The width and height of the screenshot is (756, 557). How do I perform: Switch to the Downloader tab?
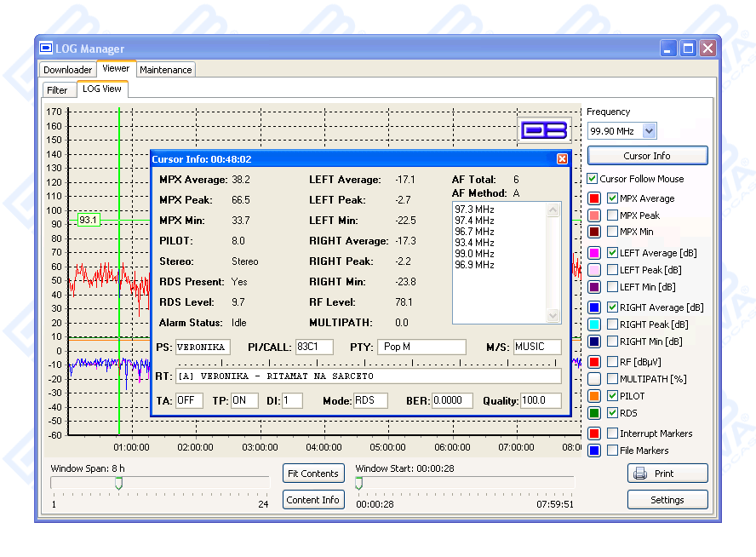click(68, 70)
